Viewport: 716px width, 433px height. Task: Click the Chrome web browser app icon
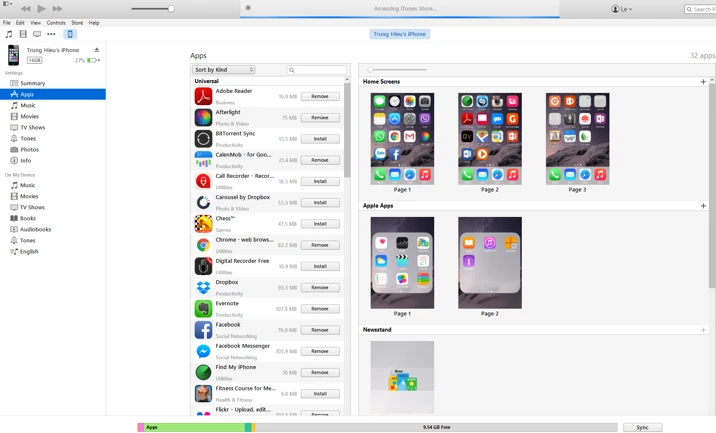pos(203,245)
